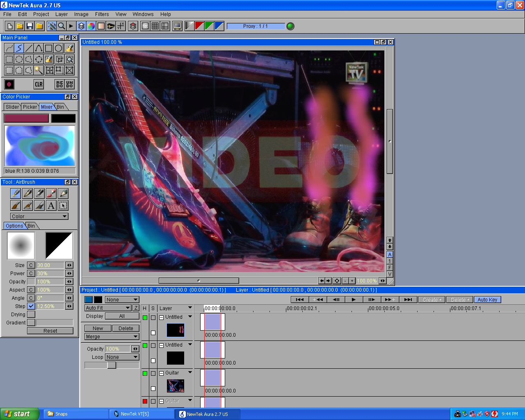Enable the Gradient checkbox
The image size is (525, 420).
click(x=31, y=323)
